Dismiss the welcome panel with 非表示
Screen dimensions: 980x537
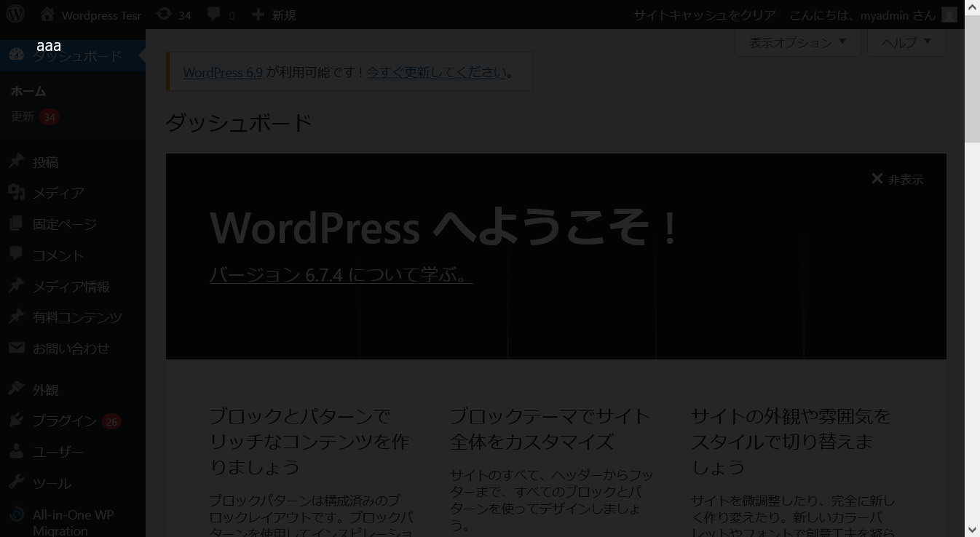pos(897,179)
